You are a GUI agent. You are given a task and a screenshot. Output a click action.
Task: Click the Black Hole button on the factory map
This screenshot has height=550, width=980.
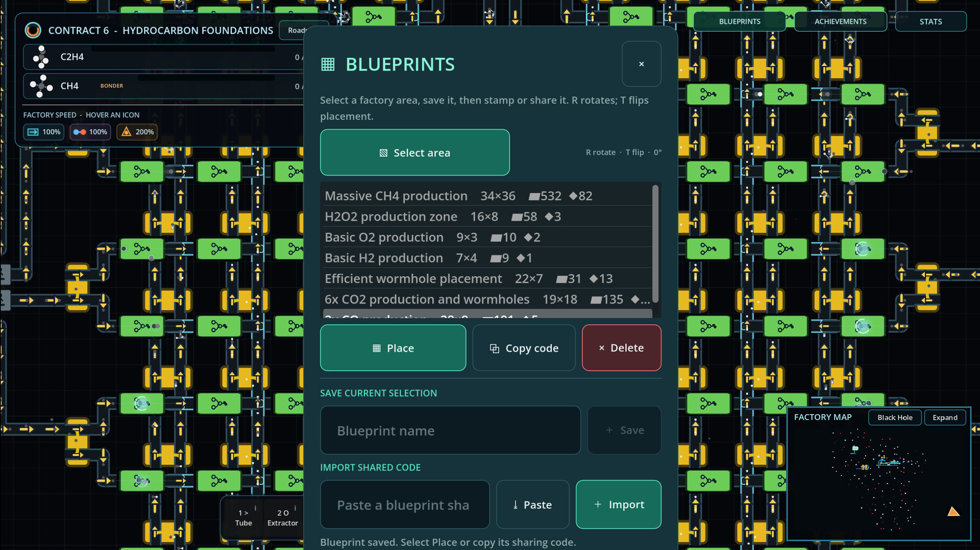pos(895,417)
